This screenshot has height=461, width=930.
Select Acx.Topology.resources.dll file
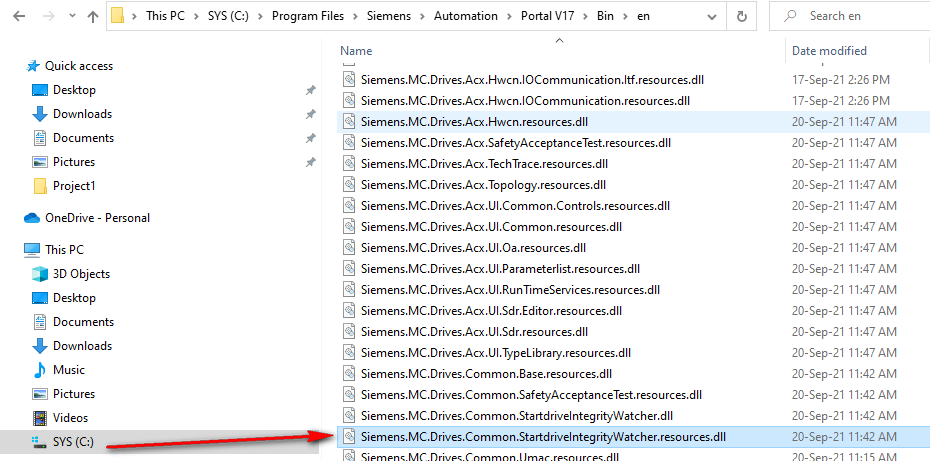[x=483, y=185]
